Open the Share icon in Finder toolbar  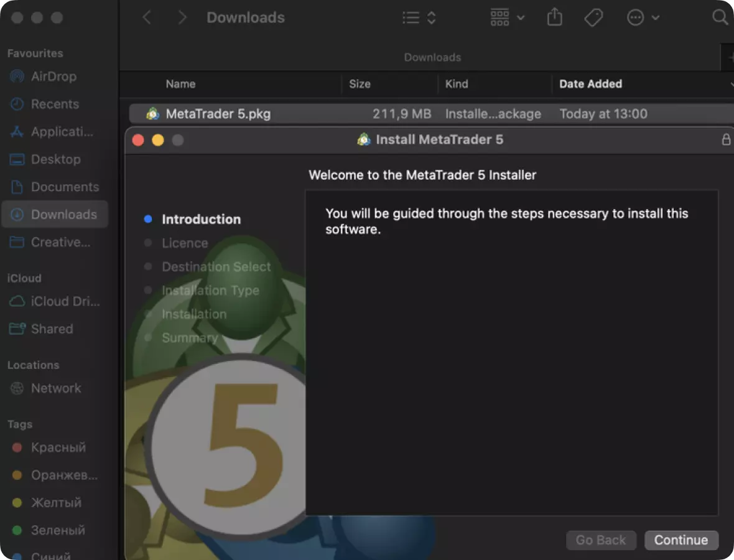554,17
